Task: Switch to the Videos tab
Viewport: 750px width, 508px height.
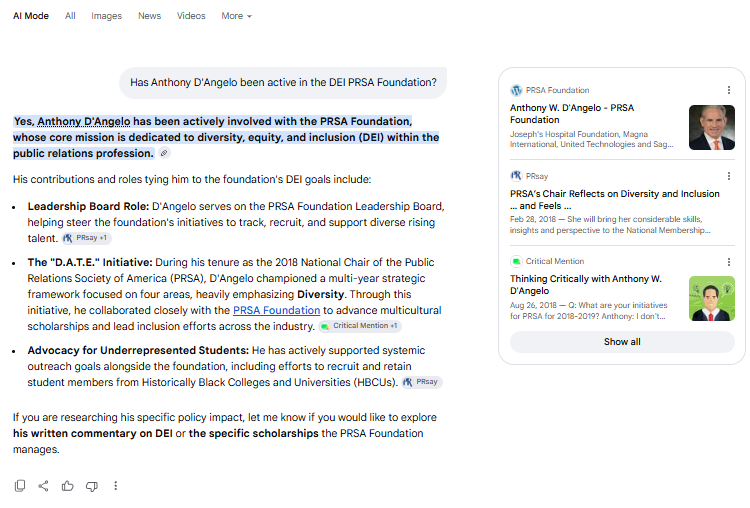Action: click(x=191, y=16)
